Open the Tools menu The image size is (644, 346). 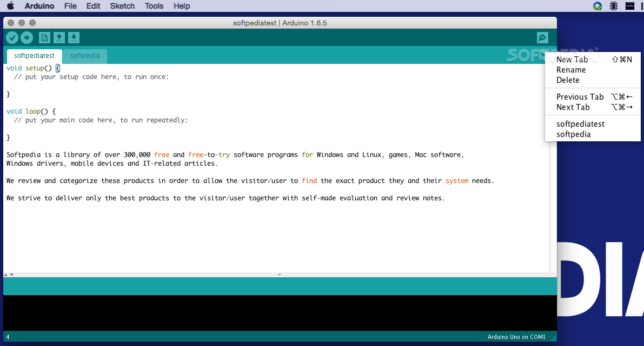coord(154,6)
